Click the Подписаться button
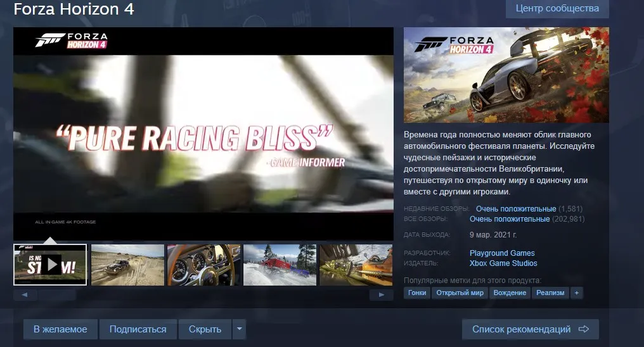 138,329
